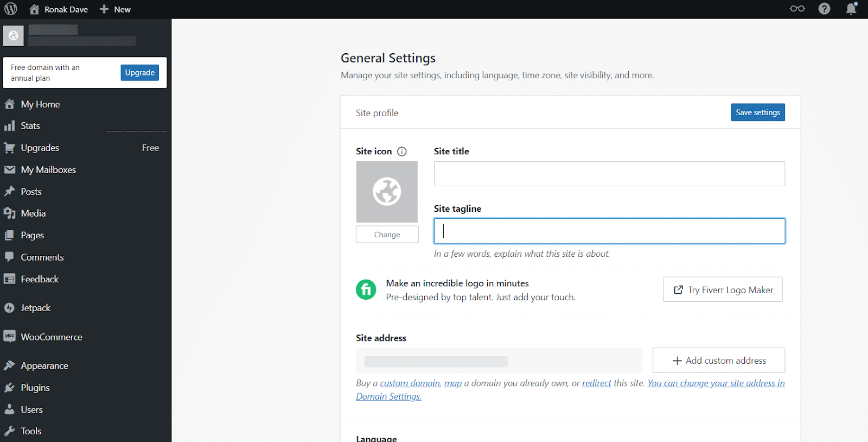Open the Help question mark icon
The image size is (868, 442).
point(824,9)
